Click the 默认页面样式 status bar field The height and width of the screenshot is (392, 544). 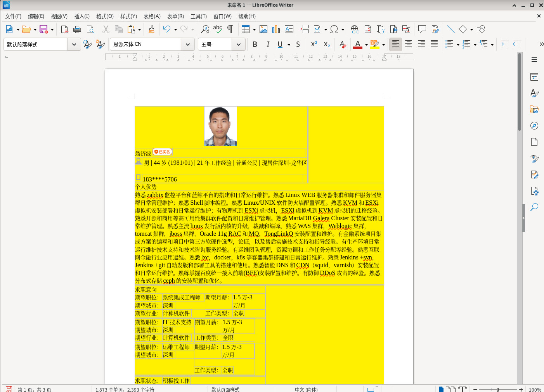tap(225, 389)
